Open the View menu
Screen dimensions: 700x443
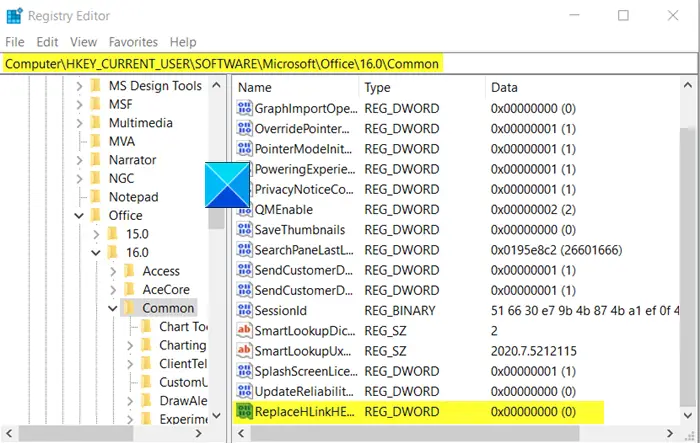83,42
